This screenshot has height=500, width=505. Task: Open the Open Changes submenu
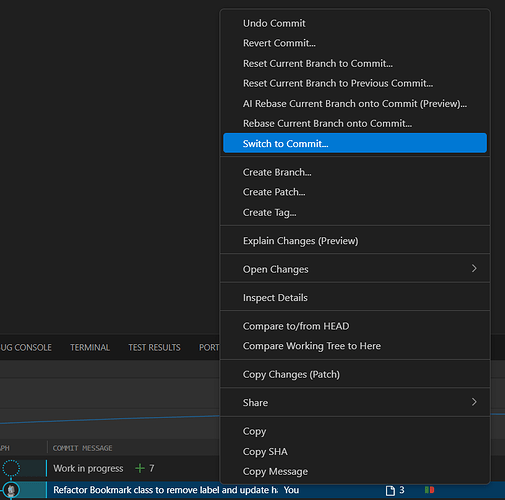pyautogui.click(x=355, y=269)
